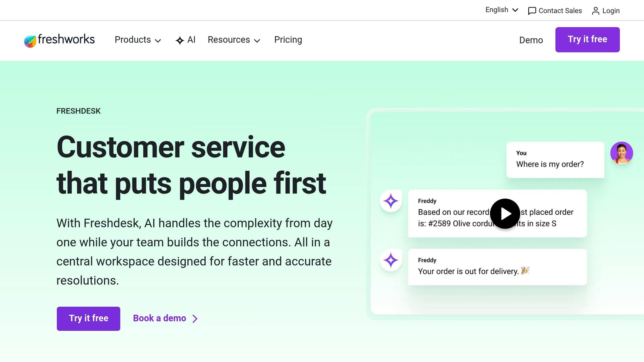
Task: Select the AI sparkle item in navigation
Action: coord(186,40)
